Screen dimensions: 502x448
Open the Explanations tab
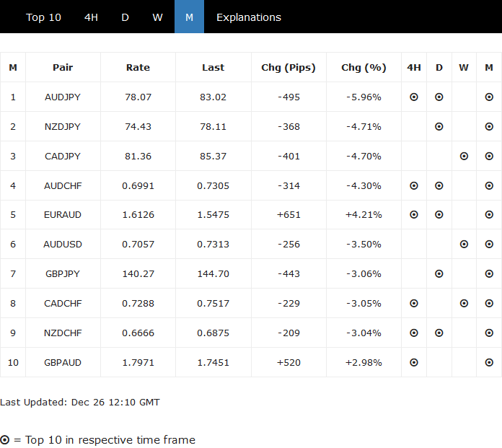click(x=249, y=17)
